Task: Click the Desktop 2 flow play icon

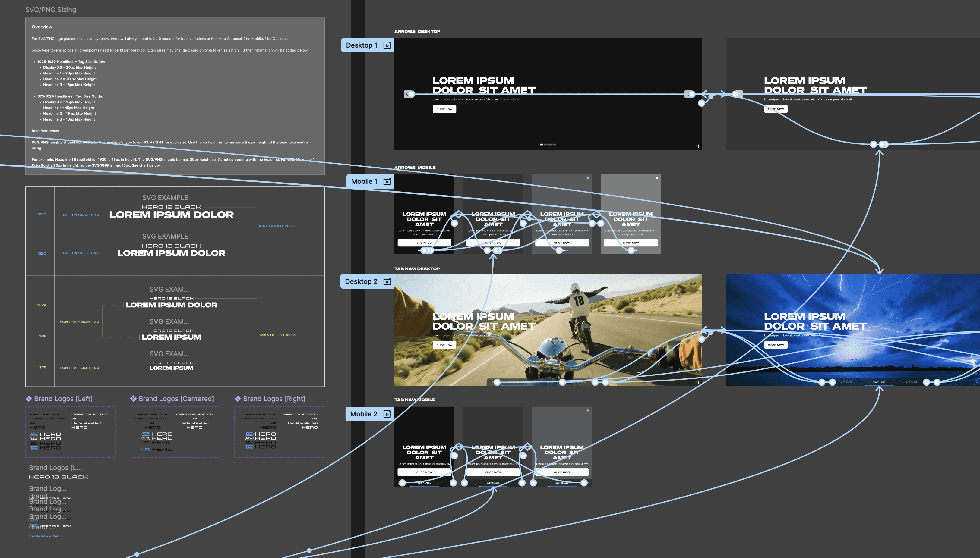Action: click(387, 282)
